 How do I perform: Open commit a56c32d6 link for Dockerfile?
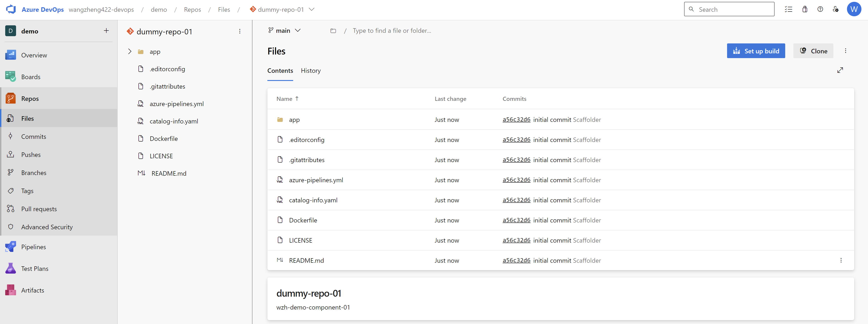coord(516,220)
